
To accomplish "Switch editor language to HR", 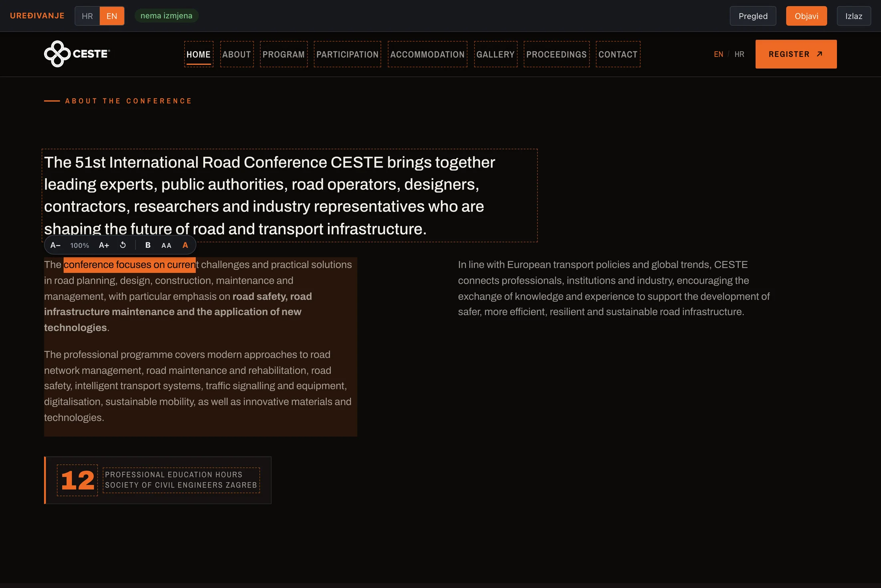I will click(87, 16).
